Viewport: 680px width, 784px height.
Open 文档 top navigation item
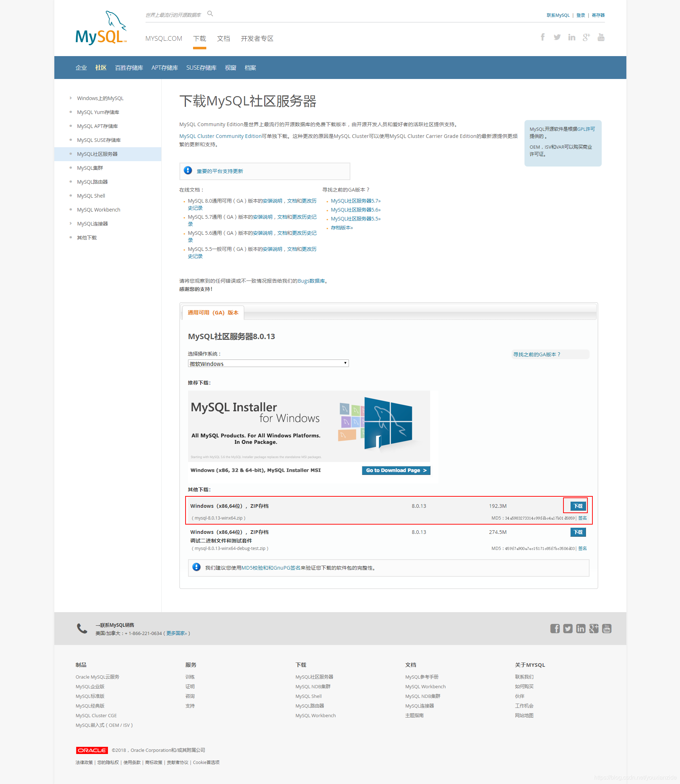(x=223, y=39)
